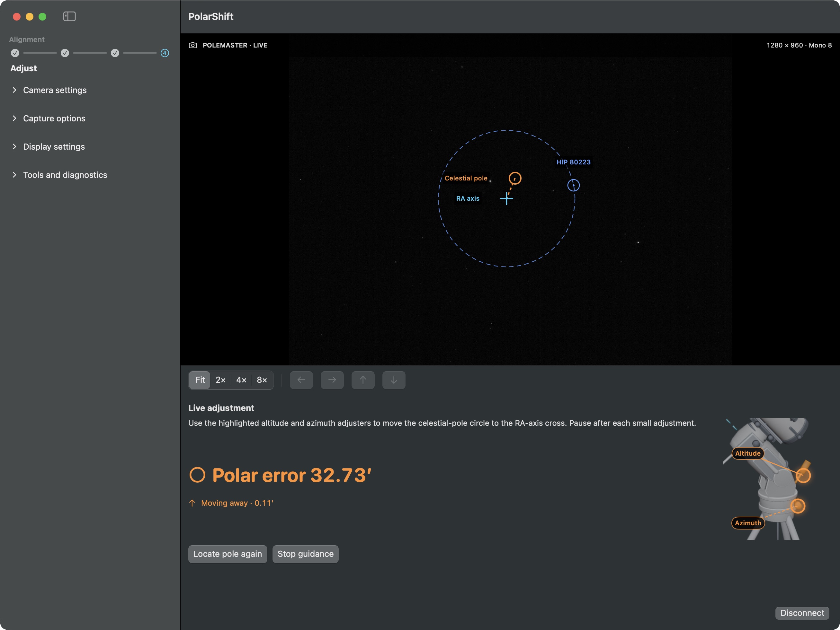840x630 pixels.
Task: Select alignment step 4 indicator
Action: coord(165,53)
